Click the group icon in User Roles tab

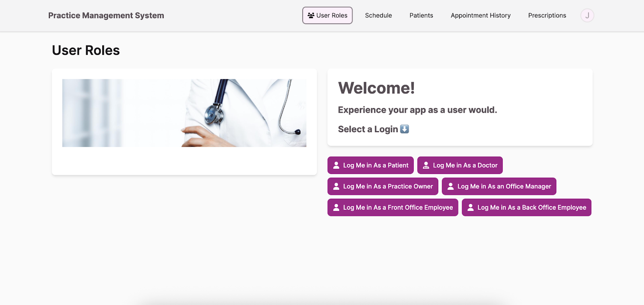tap(311, 15)
